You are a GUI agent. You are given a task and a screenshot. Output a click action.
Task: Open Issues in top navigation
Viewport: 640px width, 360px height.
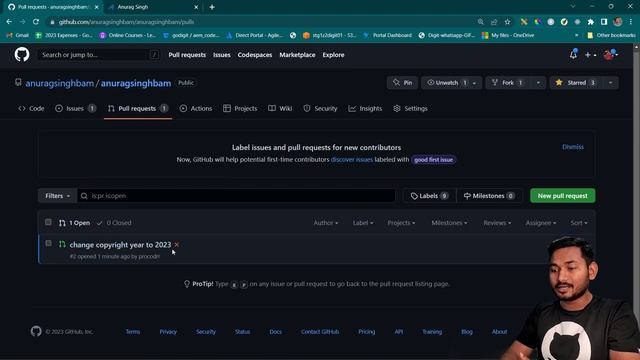[x=222, y=55]
